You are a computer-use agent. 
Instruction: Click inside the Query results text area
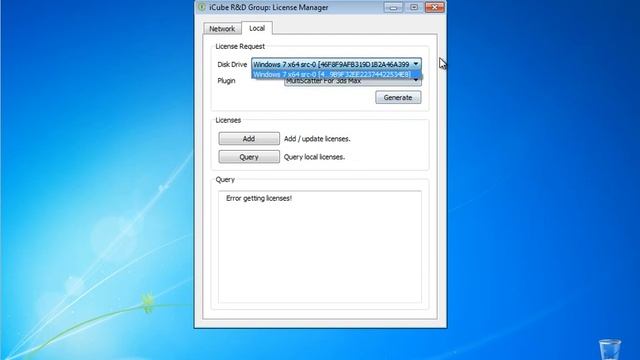click(320, 247)
